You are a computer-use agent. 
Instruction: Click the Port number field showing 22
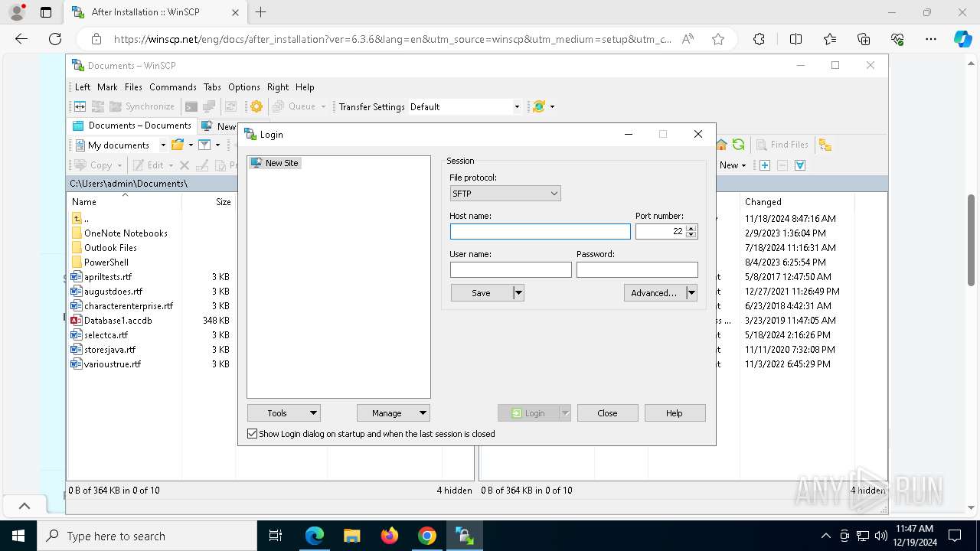(661, 231)
